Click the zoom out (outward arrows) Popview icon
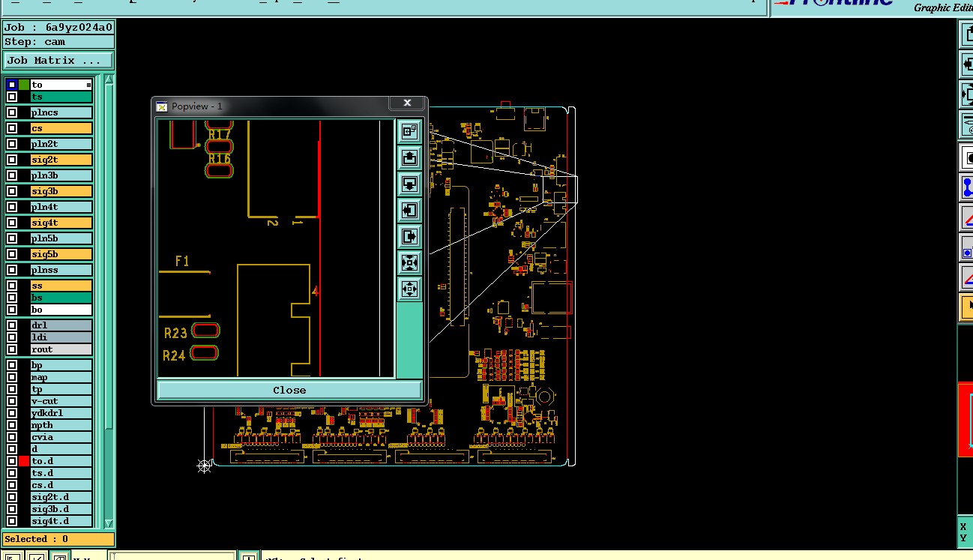 click(409, 289)
